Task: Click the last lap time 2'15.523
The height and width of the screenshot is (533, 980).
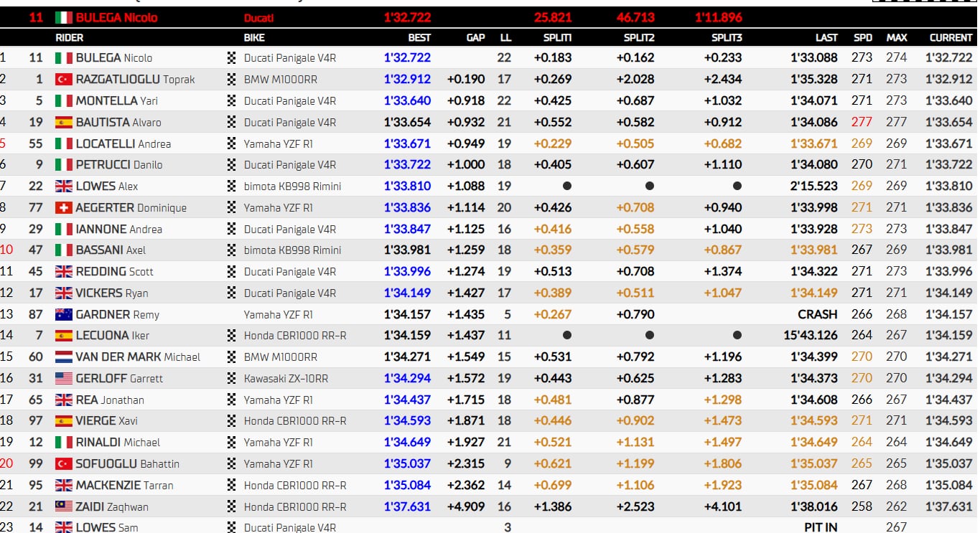Action: 814,187
